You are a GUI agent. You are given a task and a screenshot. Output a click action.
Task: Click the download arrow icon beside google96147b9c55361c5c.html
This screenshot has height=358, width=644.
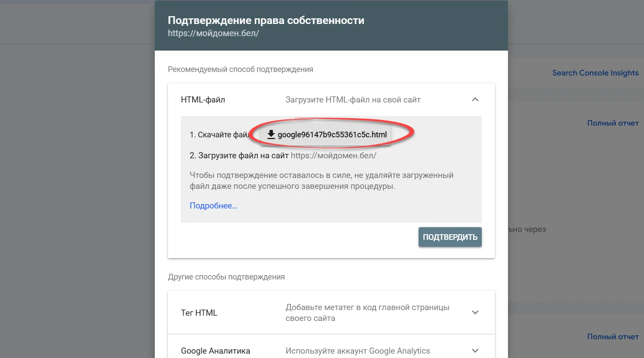point(271,135)
